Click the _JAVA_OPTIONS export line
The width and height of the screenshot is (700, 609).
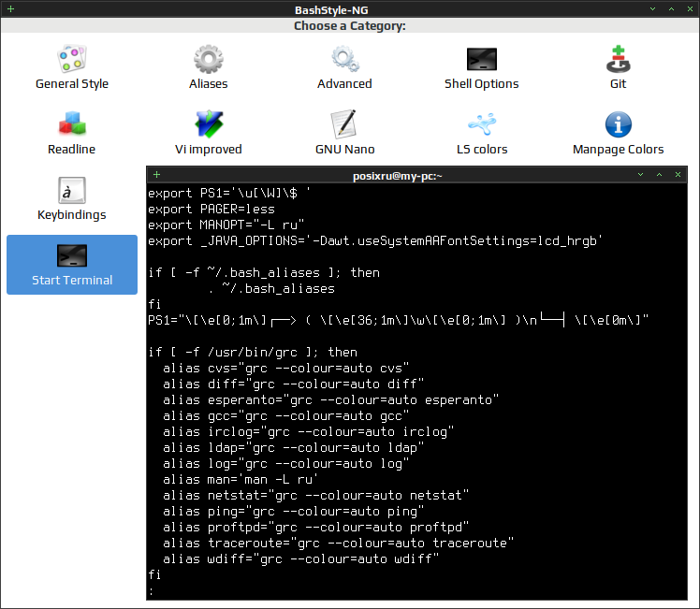click(375, 241)
